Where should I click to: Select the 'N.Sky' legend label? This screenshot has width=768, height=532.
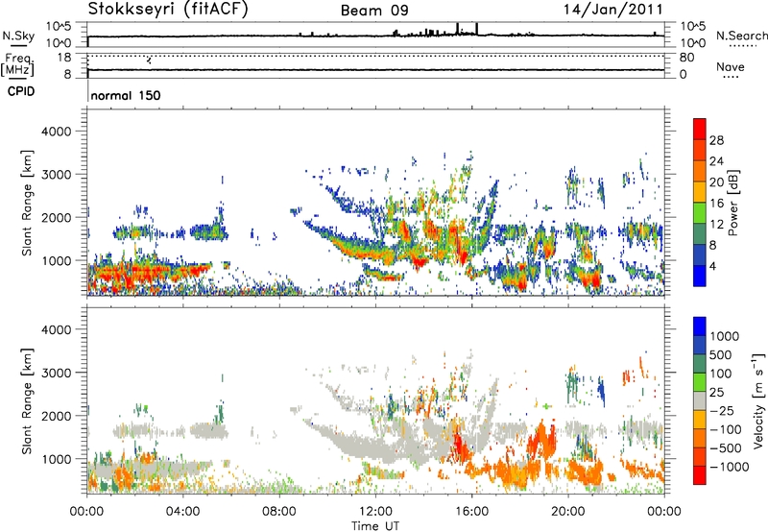(x=18, y=36)
